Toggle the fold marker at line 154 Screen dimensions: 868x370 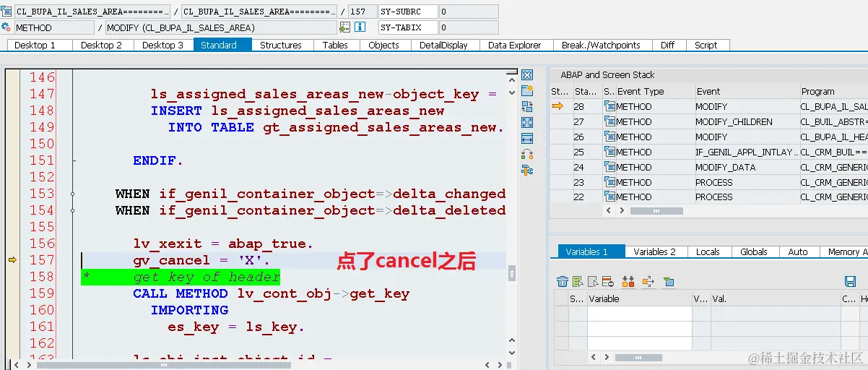74,210
